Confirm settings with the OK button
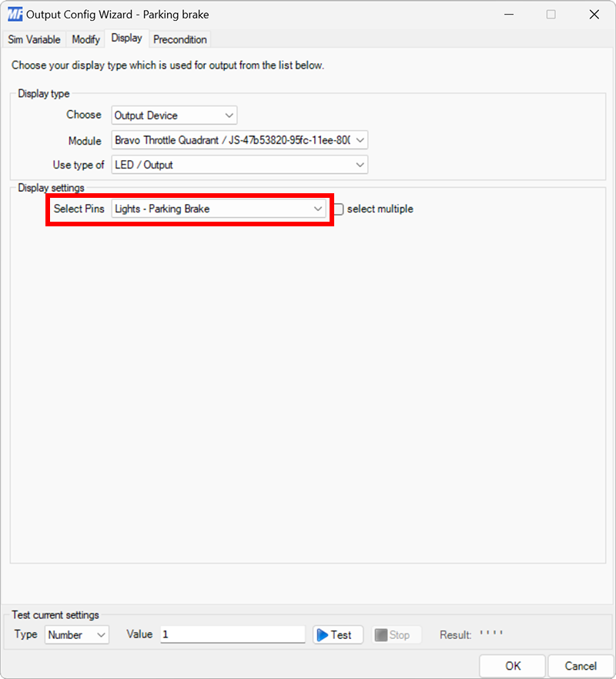 [511, 666]
